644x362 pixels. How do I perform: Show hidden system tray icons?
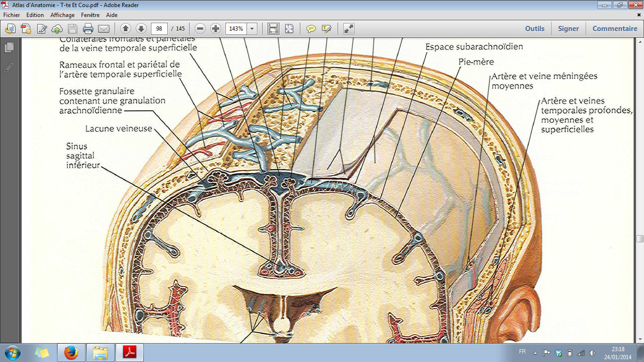pos(535,353)
